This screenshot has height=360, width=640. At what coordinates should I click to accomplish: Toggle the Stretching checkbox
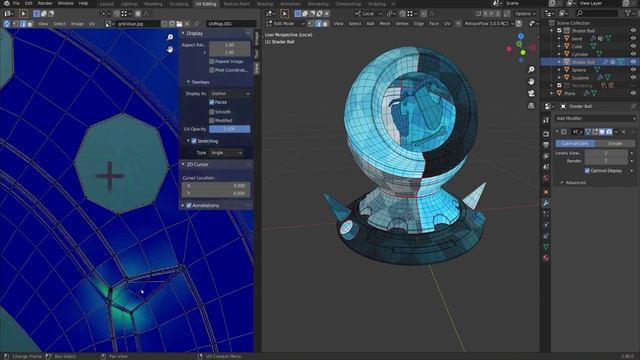pyautogui.click(x=194, y=141)
